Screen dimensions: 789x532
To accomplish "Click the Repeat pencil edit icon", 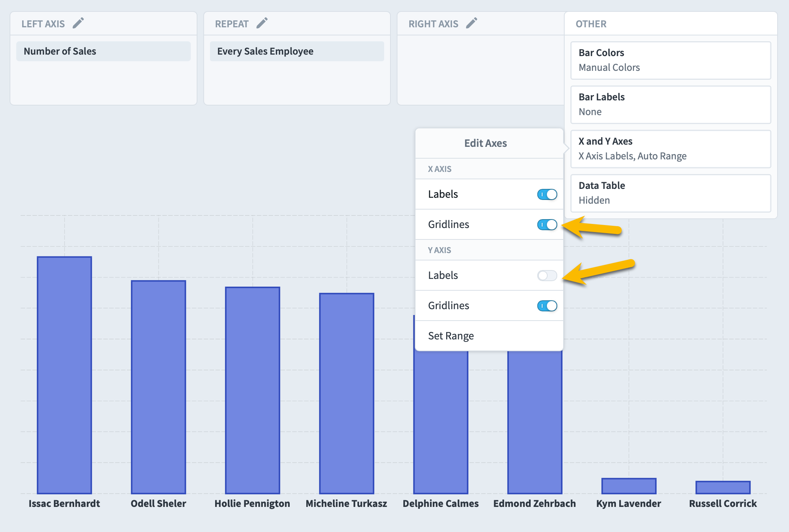I will pyautogui.click(x=262, y=23).
